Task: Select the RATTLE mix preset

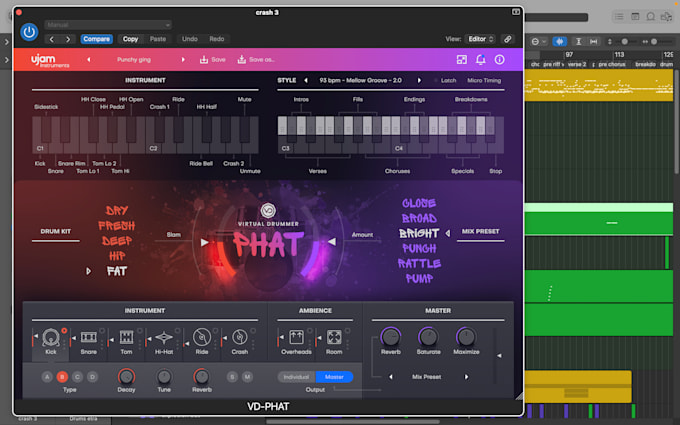Action: click(x=419, y=263)
